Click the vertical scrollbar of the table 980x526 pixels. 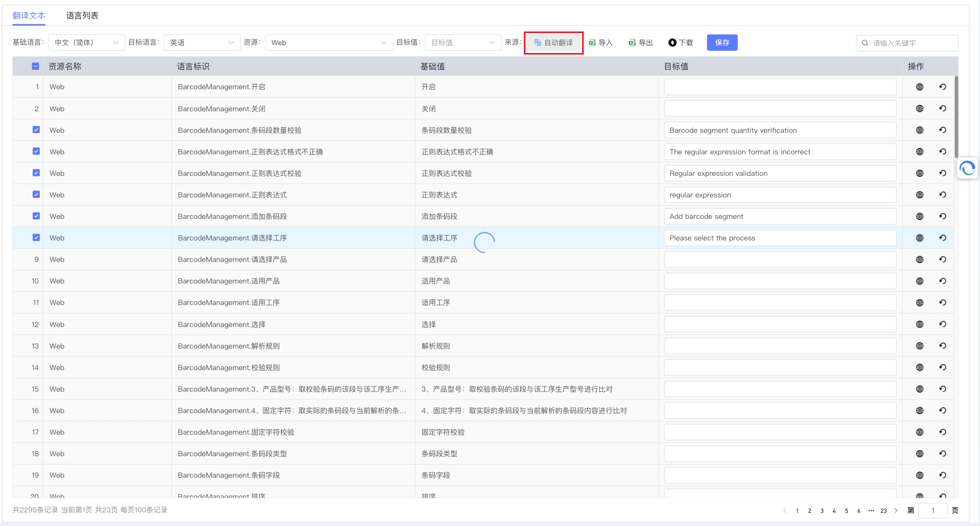[x=956, y=115]
